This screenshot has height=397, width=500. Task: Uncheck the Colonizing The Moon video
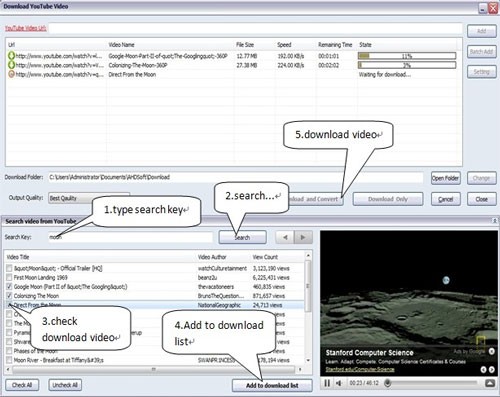point(9,296)
